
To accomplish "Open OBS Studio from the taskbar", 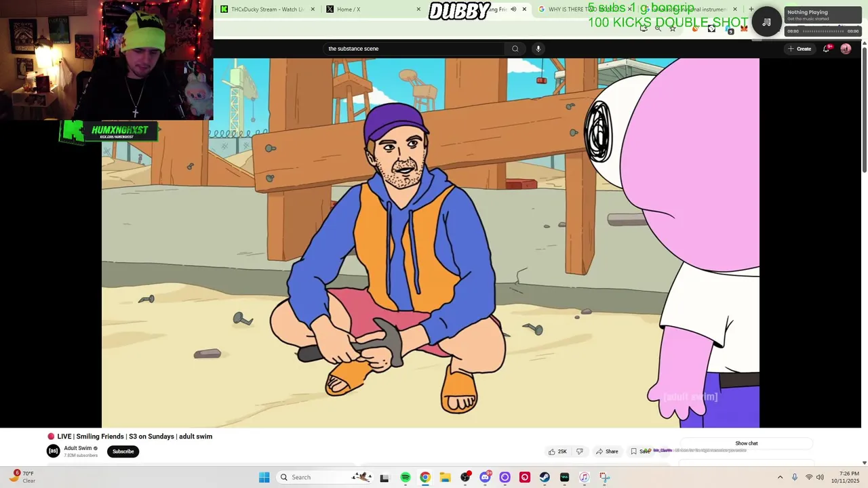I will pos(465,477).
